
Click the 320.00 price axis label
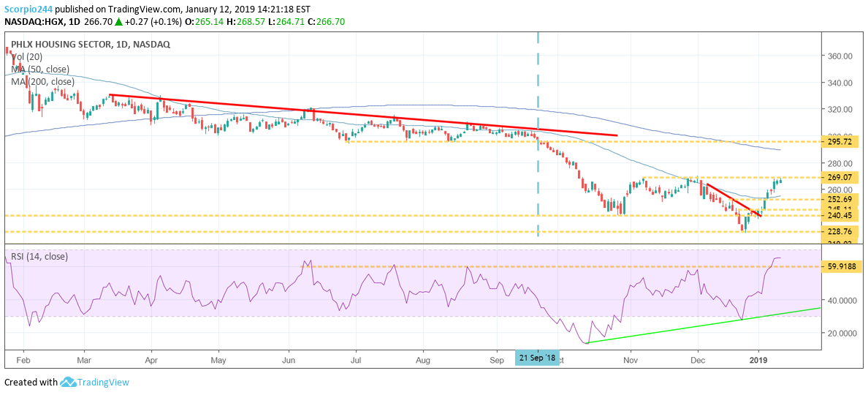tap(841, 109)
